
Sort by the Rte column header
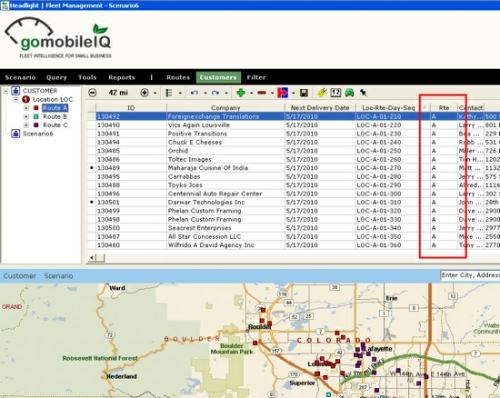(x=444, y=108)
